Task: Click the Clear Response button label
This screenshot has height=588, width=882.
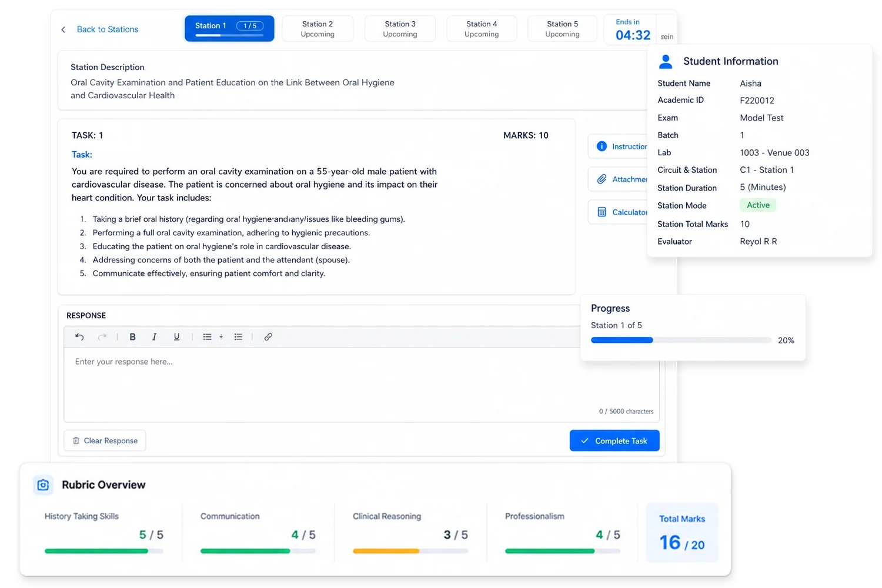Action: [111, 440]
